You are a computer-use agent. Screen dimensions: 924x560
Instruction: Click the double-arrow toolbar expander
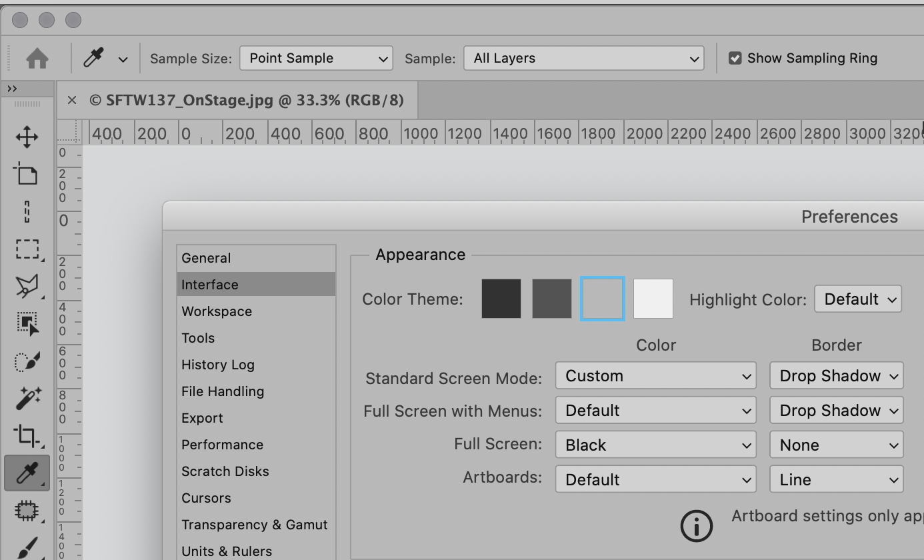point(12,87)
